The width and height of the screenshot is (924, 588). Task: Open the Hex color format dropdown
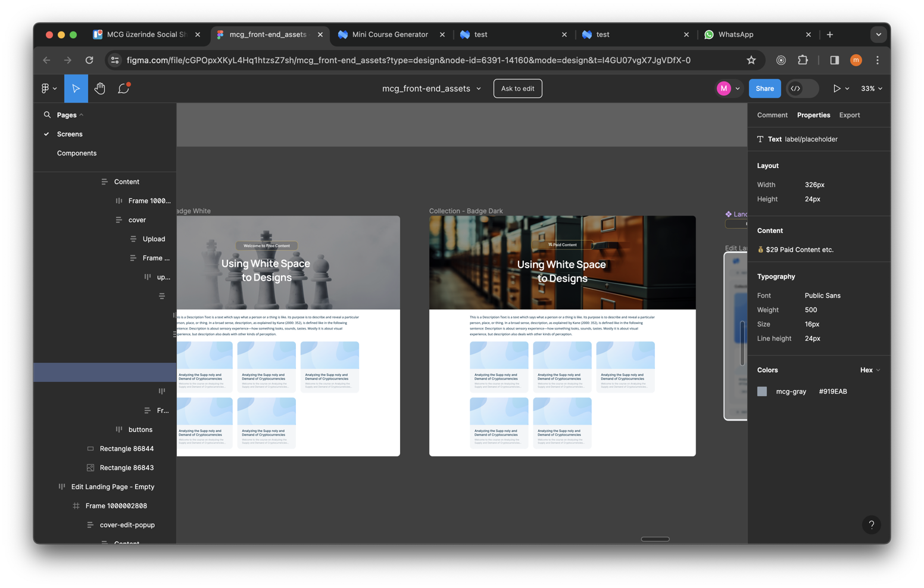pyautogui.click(x=870, y=370)
